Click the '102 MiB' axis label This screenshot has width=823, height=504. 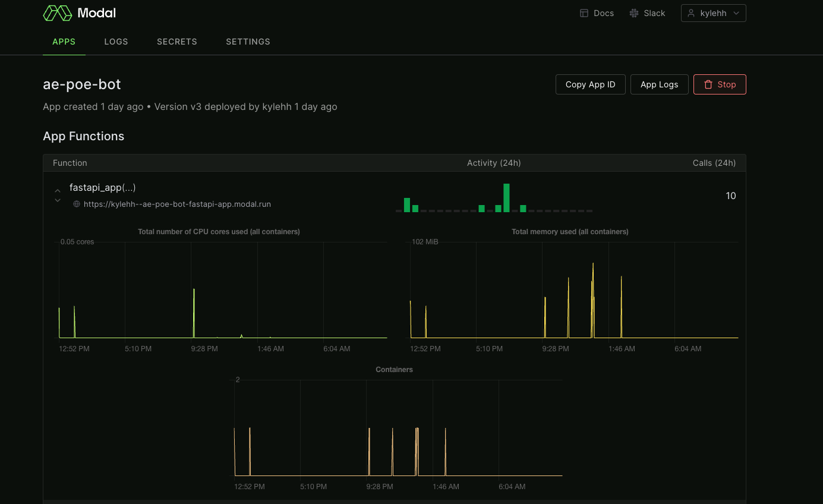pos(425,242)
